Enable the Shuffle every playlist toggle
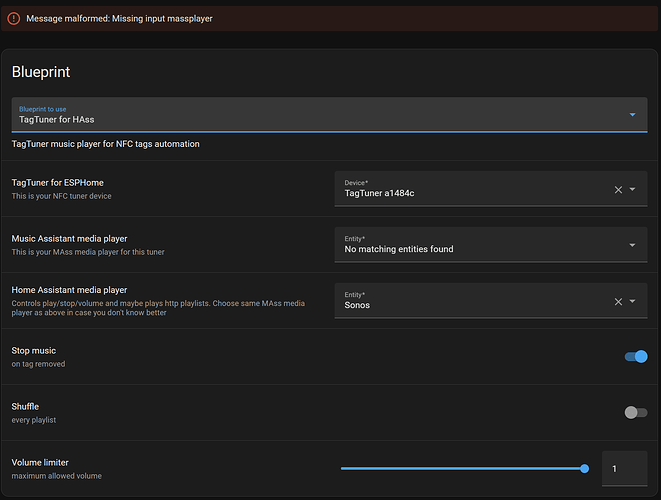The image size is (661, 500). (636, 412)
